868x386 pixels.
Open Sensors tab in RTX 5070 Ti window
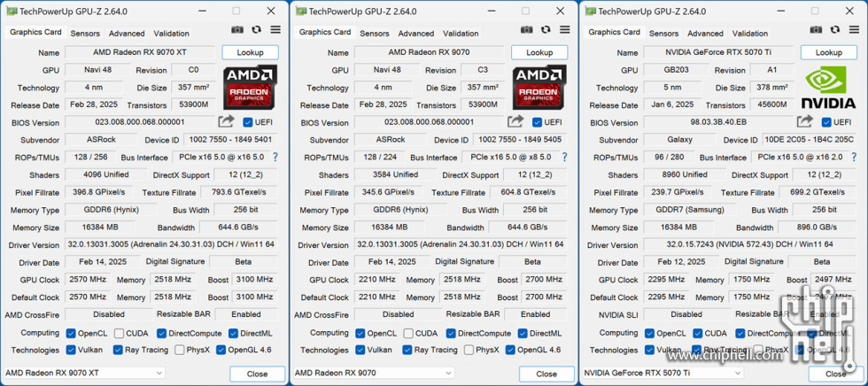point(663,33)
